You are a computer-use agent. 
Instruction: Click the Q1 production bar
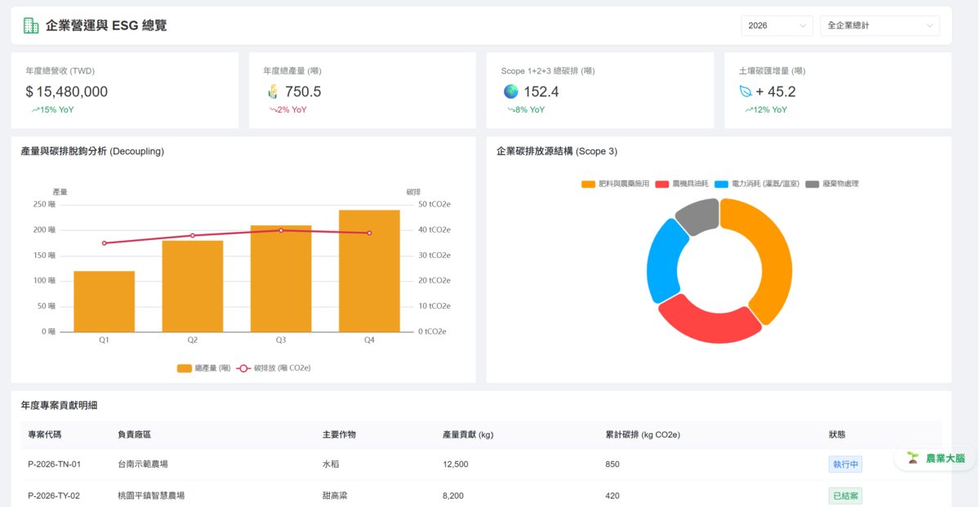coord(105,301)
